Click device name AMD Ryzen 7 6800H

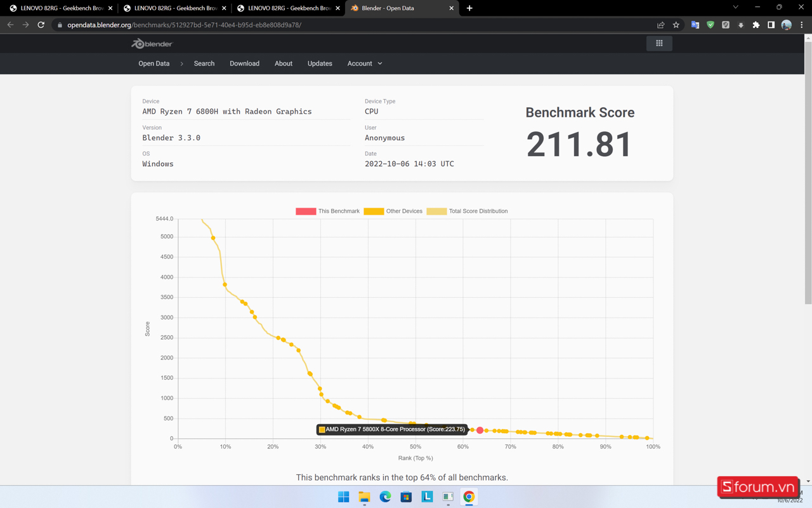(227, 111)
